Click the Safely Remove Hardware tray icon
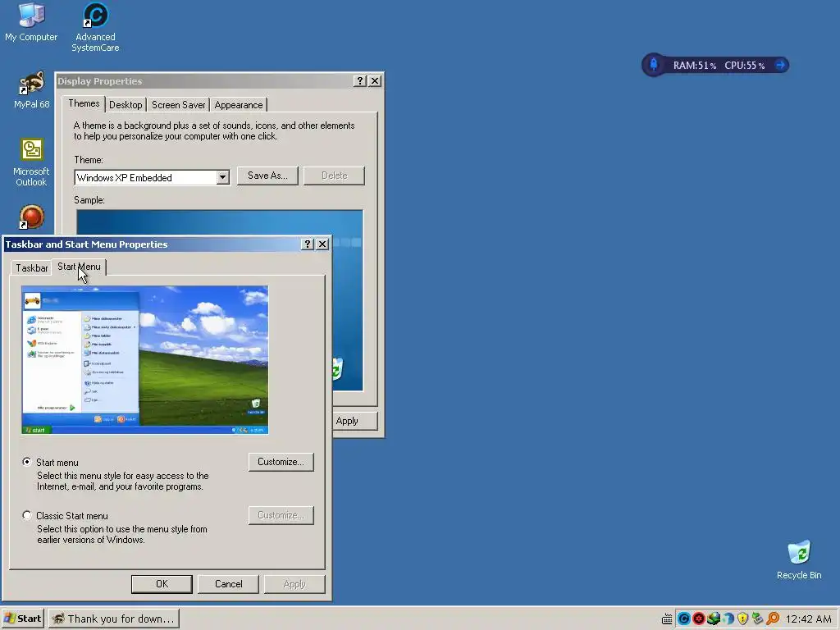The height and width of the screenshot is (630, 840). pos(757,619)
